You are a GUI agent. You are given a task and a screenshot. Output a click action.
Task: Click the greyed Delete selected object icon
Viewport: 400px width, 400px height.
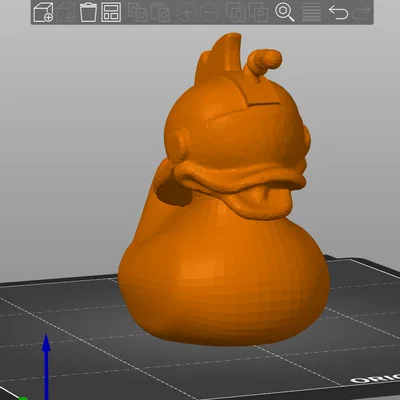(66, 12)
